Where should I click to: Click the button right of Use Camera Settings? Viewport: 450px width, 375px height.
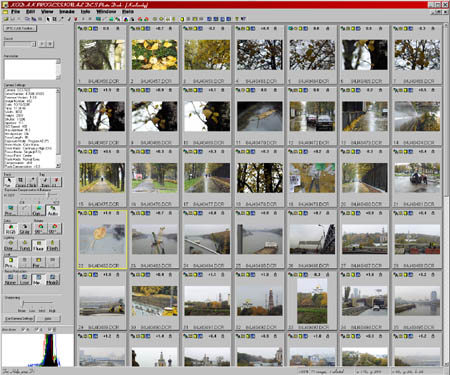pyautogui.click(x=48, y=319)
